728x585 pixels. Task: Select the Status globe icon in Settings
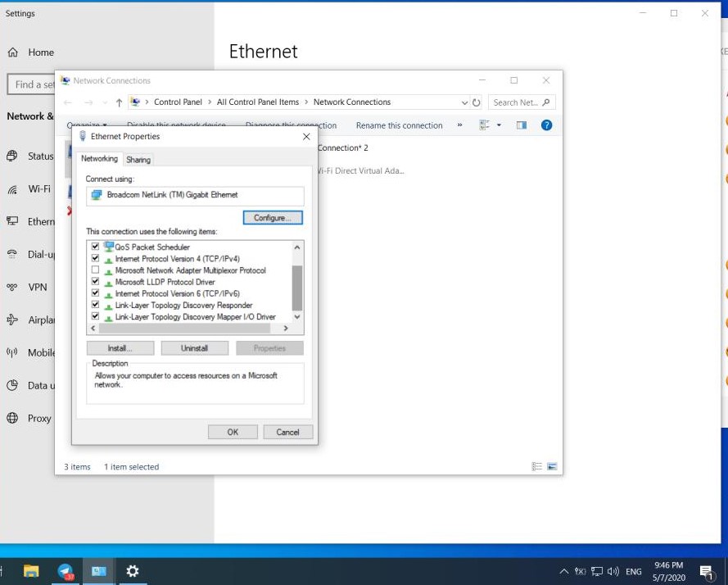(x=12, y=156)
